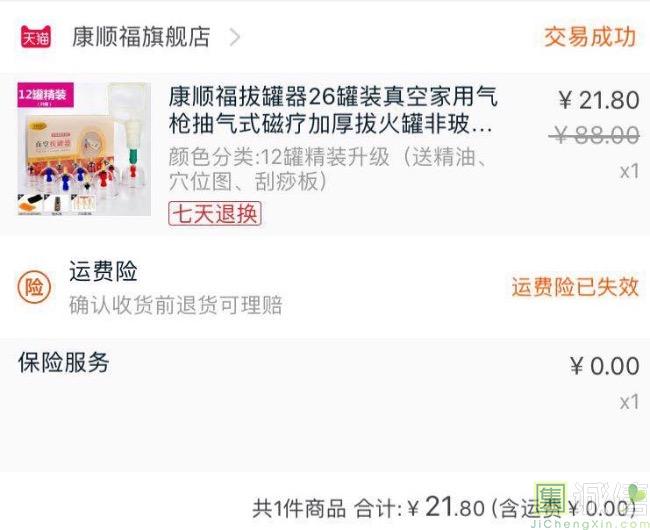The height and width of the screenshot is (530, 650).
Task: Tap the crossed-out ¥88.00 original price
Action: pos(594,135)
